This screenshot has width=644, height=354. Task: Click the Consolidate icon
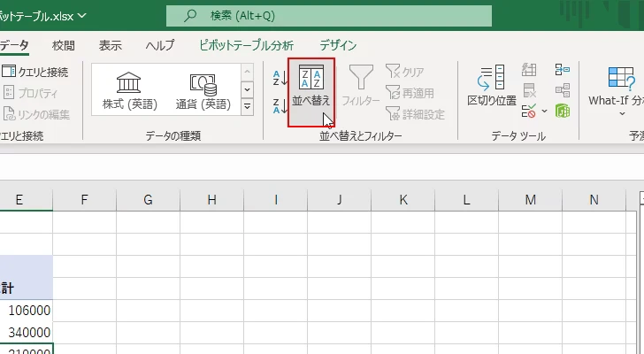[563, 69]
